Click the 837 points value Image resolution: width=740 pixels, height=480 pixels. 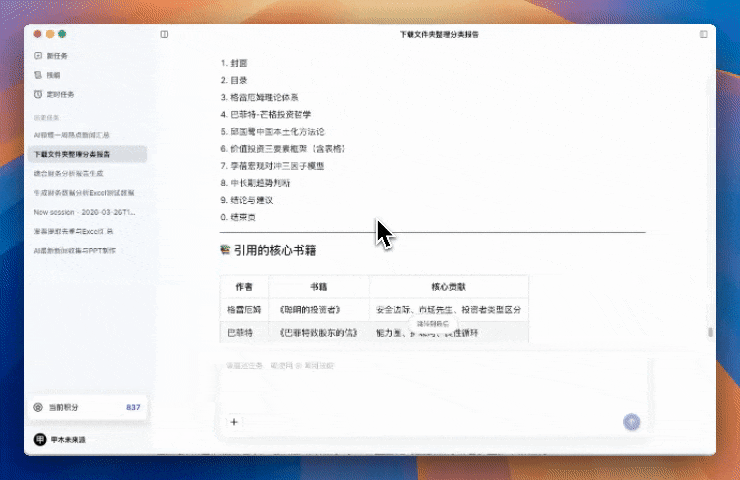pyautogui.click(x=133, y=407)
